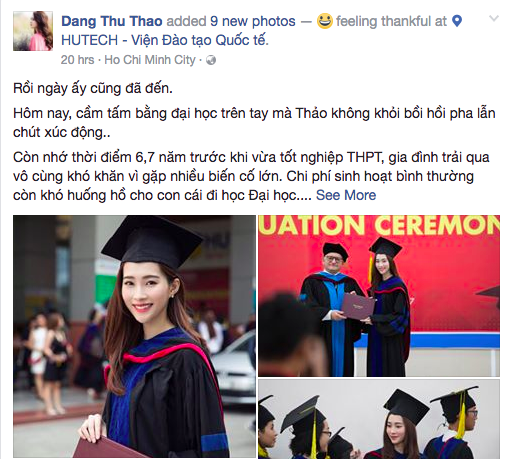Open Dang Thu Thao profile name link
The height and width of the screenshot is (459, 510).
[112, 21]
